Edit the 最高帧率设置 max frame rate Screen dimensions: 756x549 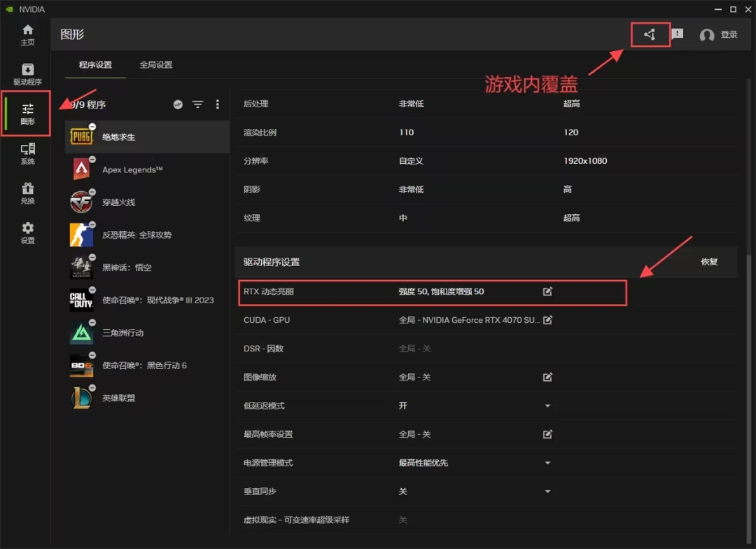[x=547, y=434]
